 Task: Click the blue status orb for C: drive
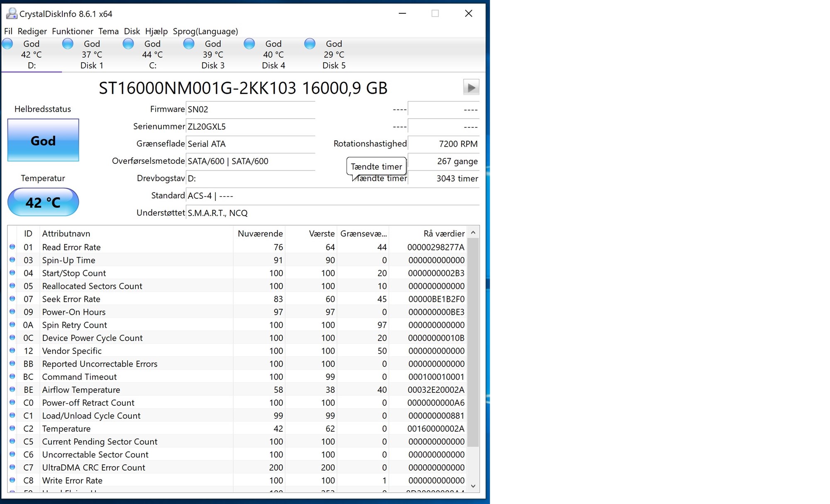[x=128, y=44]
